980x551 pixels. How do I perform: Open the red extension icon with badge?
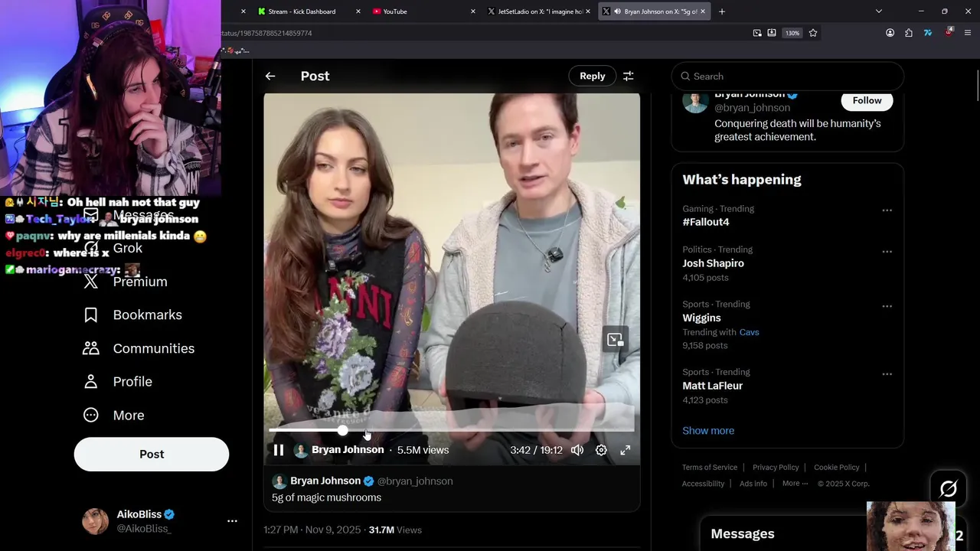[x=949, y=33]
